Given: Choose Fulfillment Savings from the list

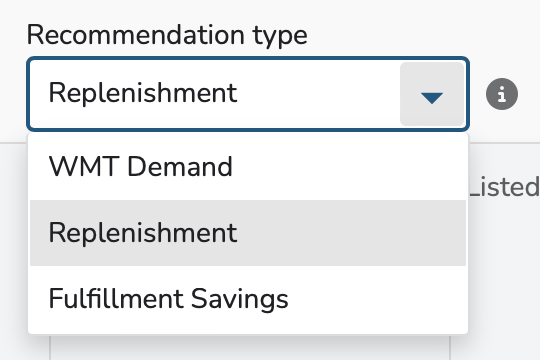Looking at the screenshot, I should tap(248, 299).
